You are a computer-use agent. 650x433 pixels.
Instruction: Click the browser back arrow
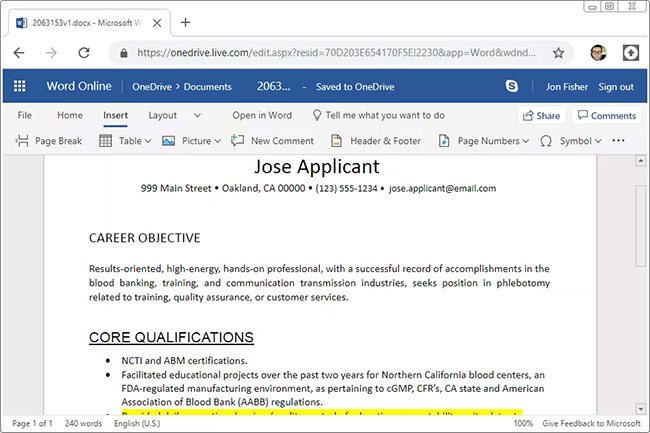click(19, 53)
